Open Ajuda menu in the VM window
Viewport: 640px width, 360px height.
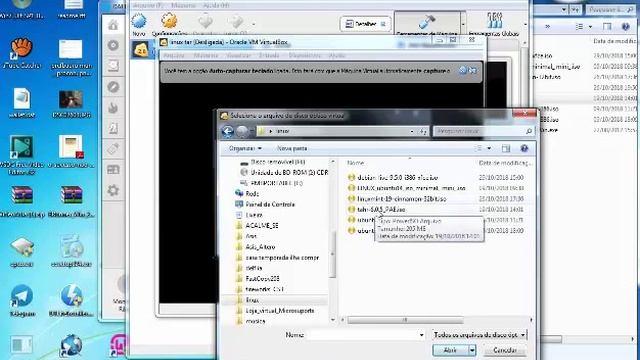click(x=337, y=56)
